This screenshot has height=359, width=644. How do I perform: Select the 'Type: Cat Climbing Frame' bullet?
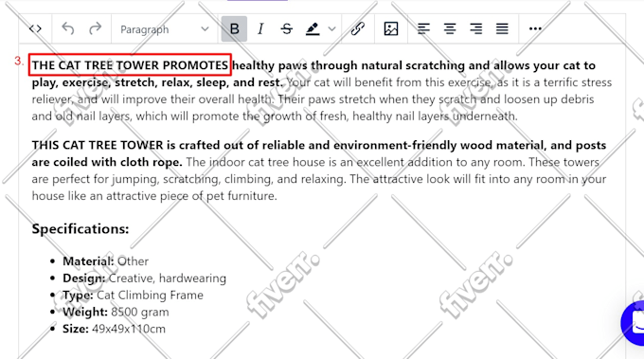(x=133, y=295)
